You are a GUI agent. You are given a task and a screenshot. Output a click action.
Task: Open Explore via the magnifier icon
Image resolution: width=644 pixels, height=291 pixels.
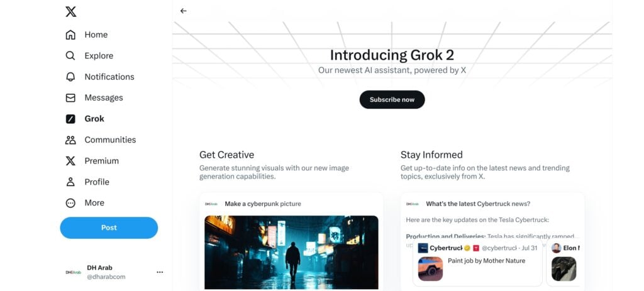click(70, 56)
